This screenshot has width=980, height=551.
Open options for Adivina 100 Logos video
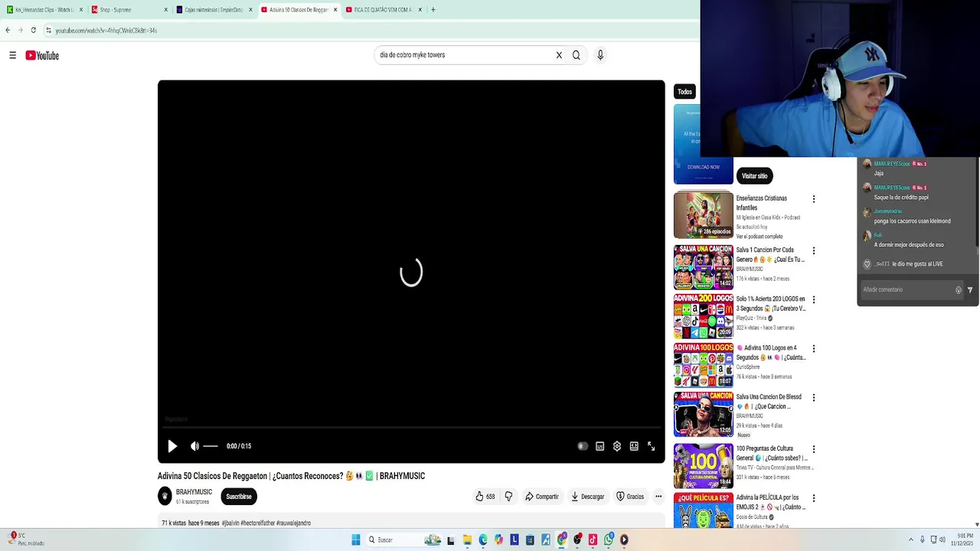[814, 349]
